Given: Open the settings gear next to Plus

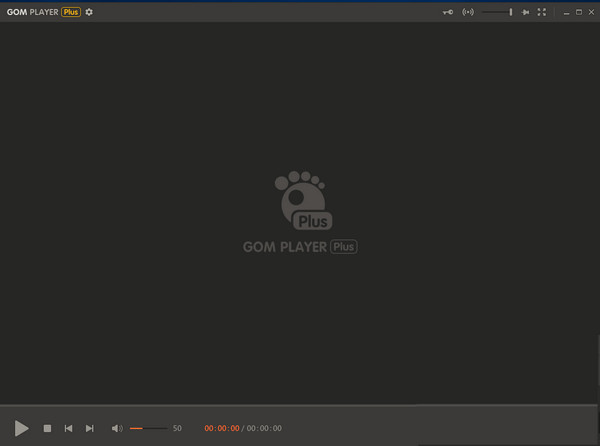Looking at the screenshot, I should [x=89, y=12].
